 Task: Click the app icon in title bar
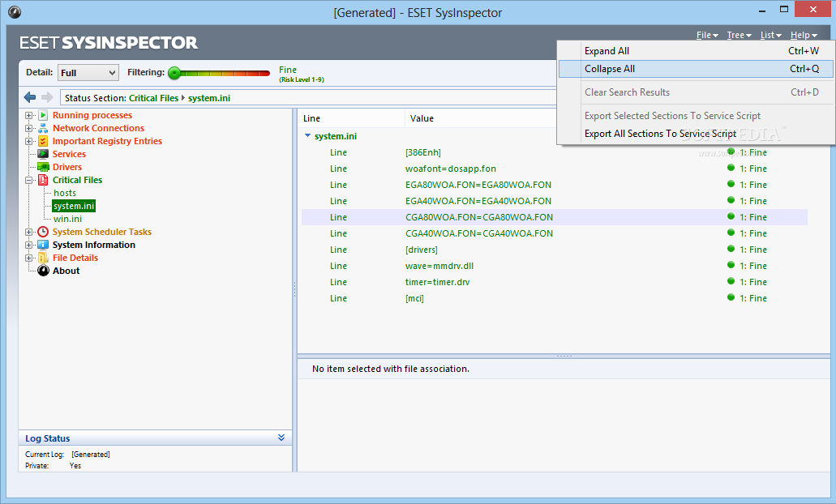15,11
